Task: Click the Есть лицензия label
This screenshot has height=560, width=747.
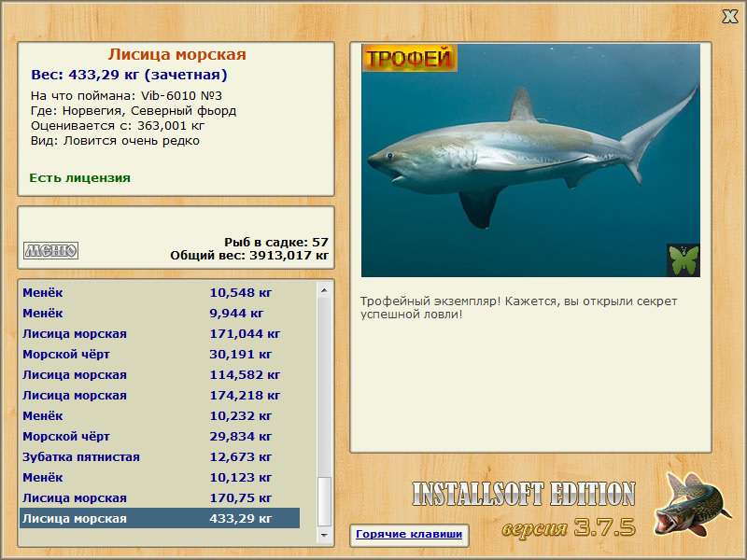Action: [79, 178]
